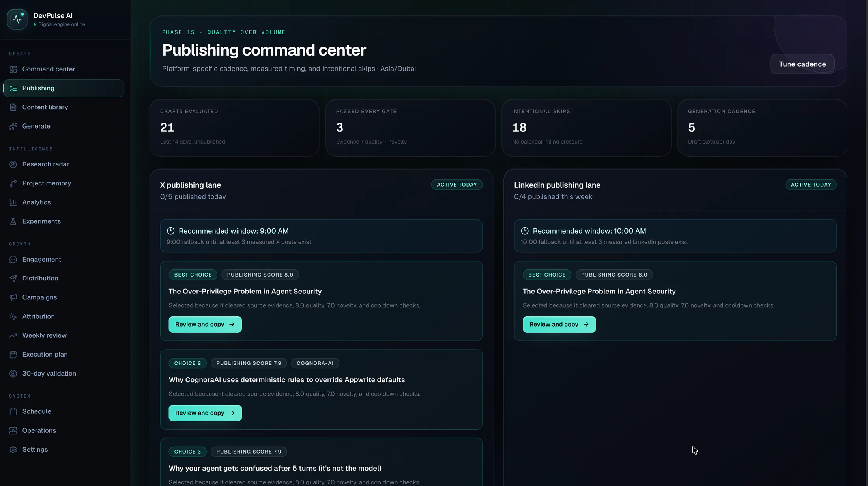Click the Operations icon in sidebar

coord(13,430)
